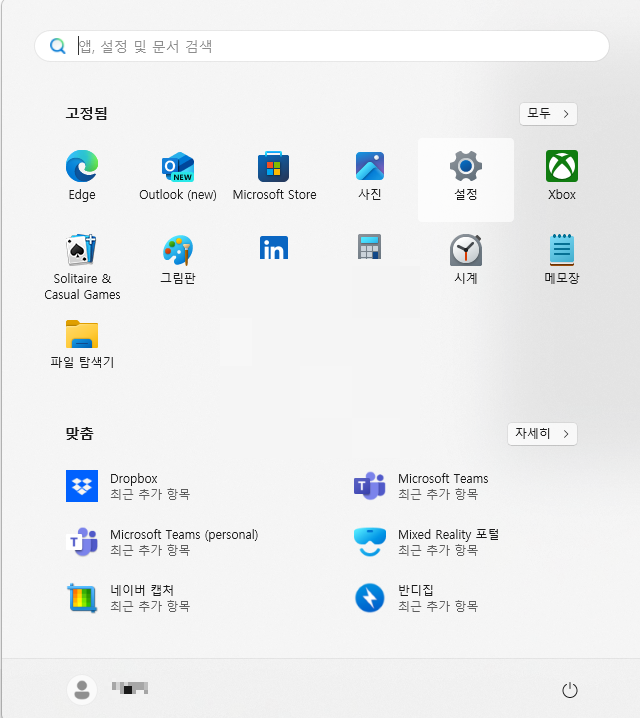Screen dimensions: 640x718
Task: Open the Calculator pinned icon
Action: (369, 247)
